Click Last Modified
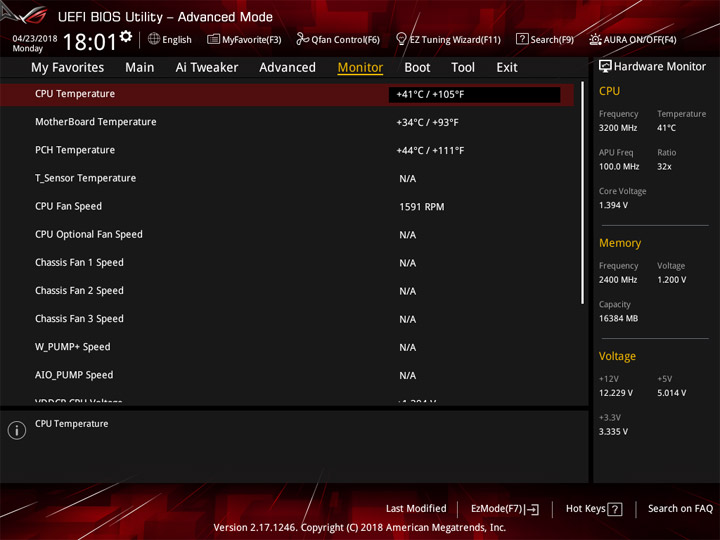 (416, 508)
